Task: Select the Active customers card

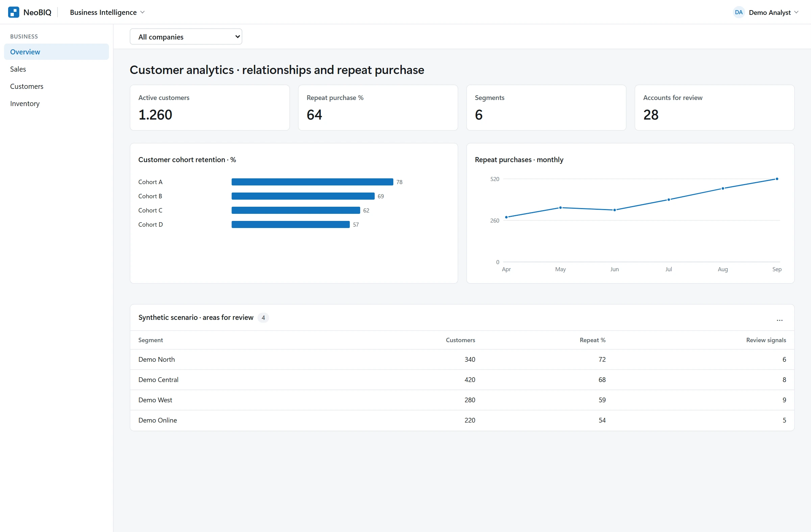Action: [210, 108]
